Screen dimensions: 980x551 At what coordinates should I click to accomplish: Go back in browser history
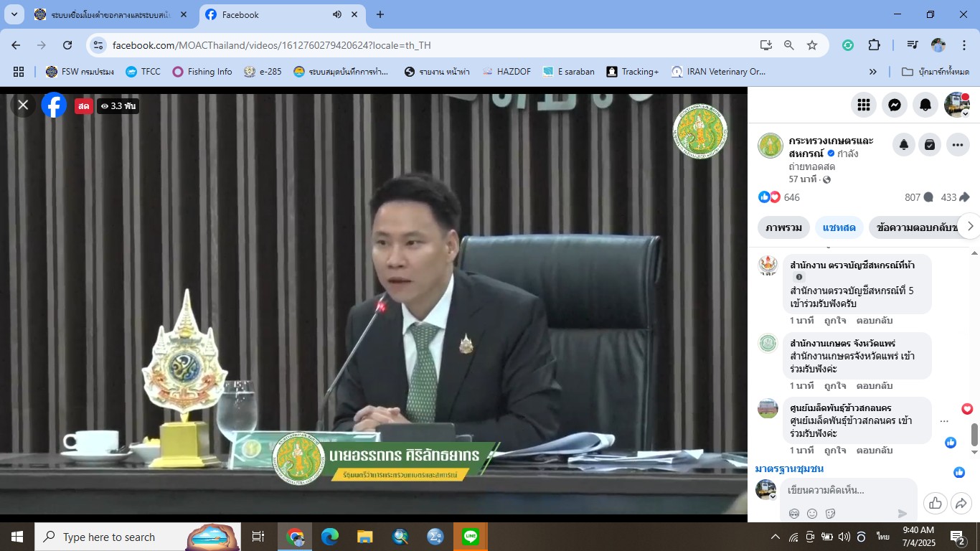click(x=16, y=44)
